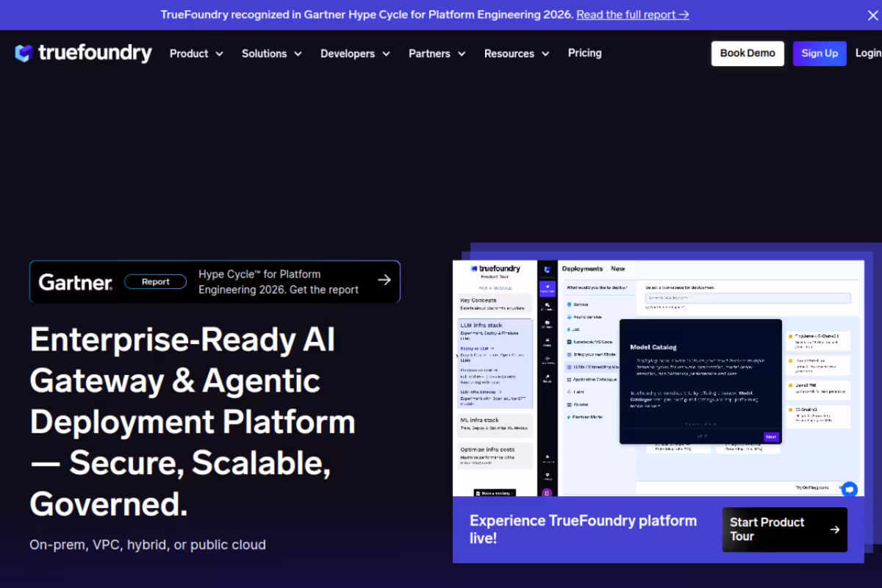Expand the Product menu
Screen dimensions: 882x588
(x=196, y=54)
